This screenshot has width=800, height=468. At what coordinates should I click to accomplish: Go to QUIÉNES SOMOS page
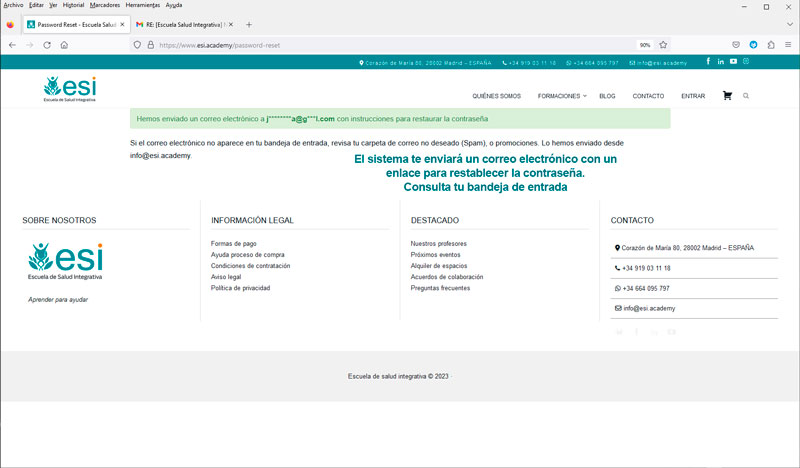[496, 96]
